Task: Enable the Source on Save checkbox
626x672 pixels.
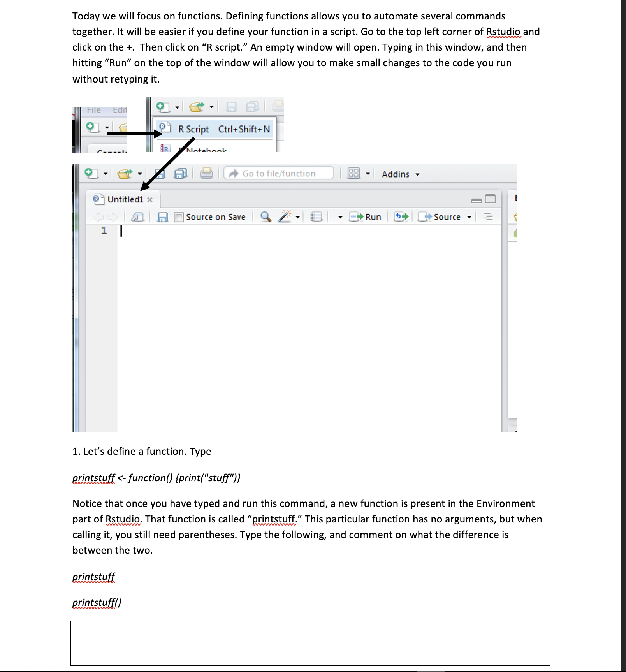Action: click(178, 217)
